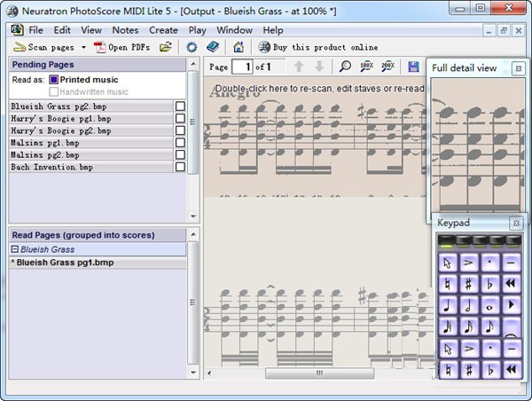Click the Open PDFs button
This screenshot has height=401, width=532.
tap(122, 47)
